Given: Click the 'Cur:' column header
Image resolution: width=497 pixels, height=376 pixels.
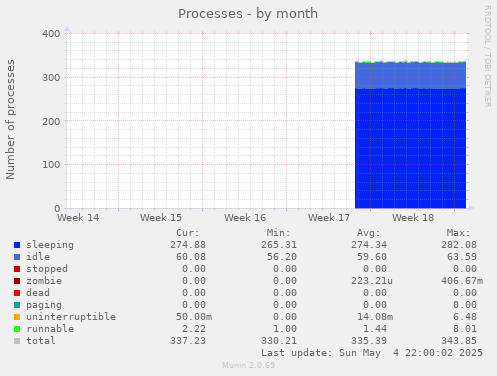Looking at the screenshot, I should (188, 233).
